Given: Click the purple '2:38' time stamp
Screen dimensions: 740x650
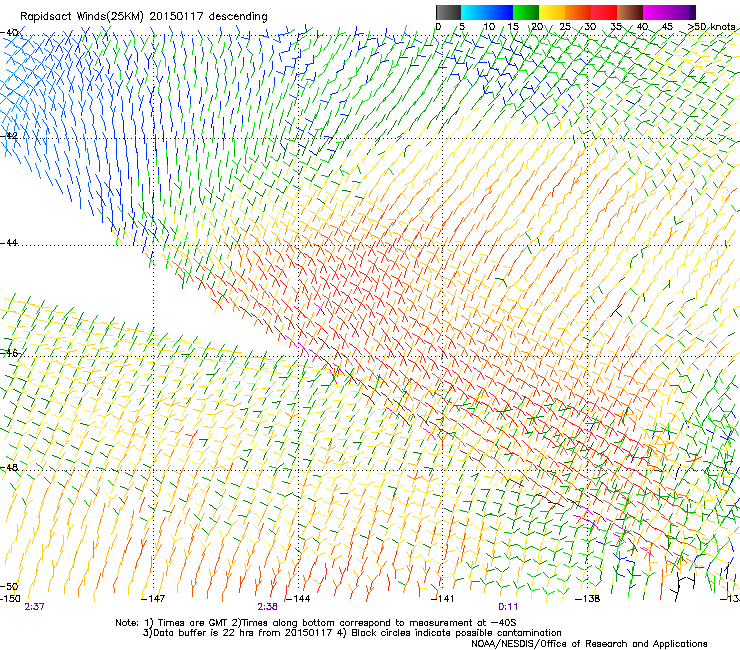Looking at the screenshot, I should (x=267, y=607).
